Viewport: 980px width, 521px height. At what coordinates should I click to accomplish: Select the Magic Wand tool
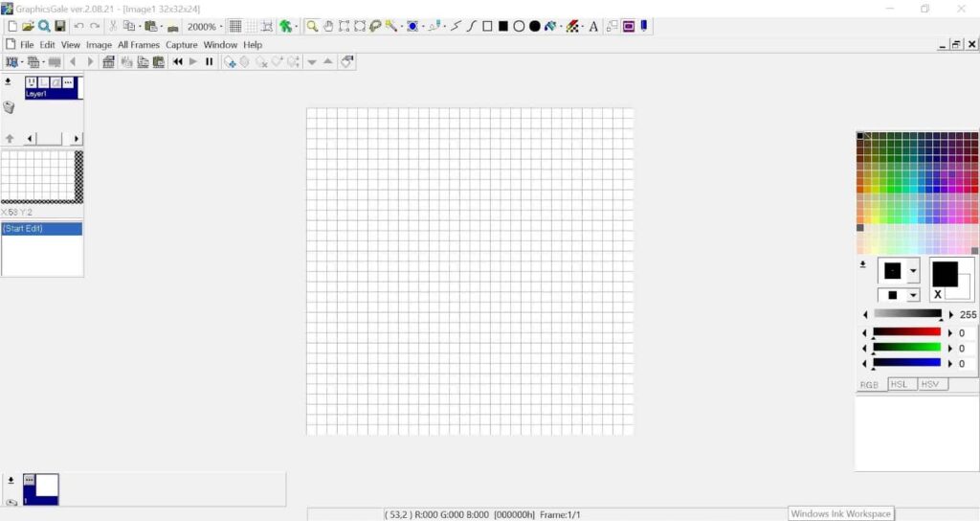tap(390, 26)
